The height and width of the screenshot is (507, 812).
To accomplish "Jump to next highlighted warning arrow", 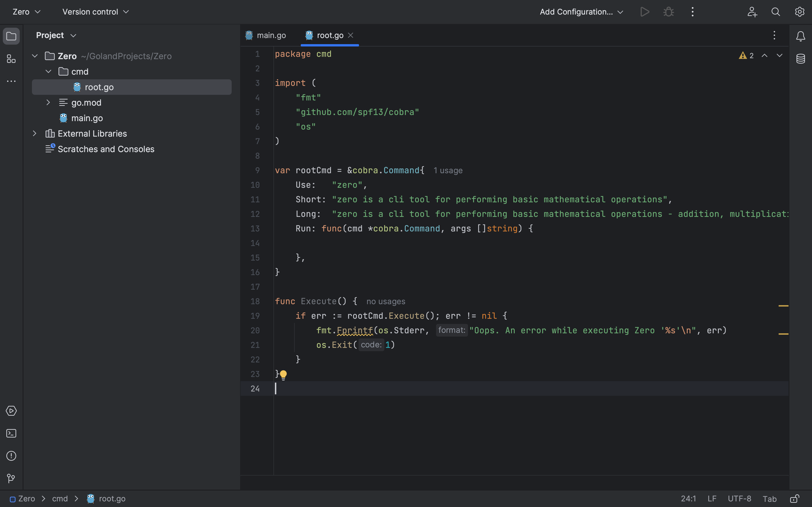I will tap(779, 56).
